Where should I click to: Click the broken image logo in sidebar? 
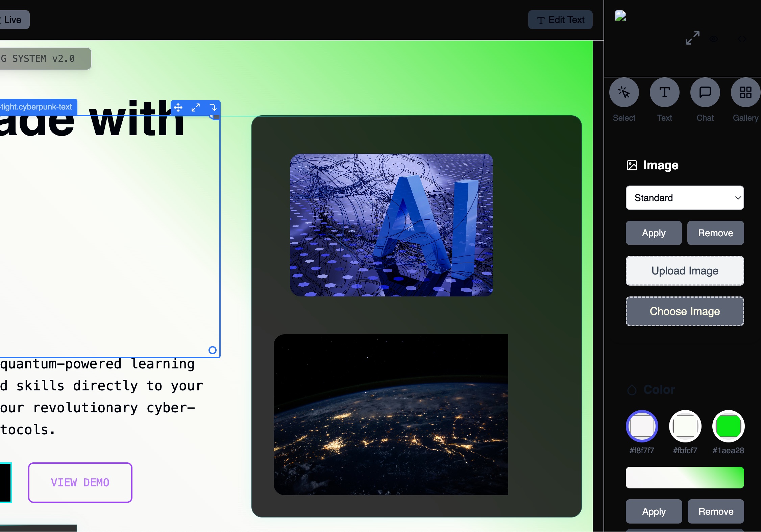[x=620, y=16]
